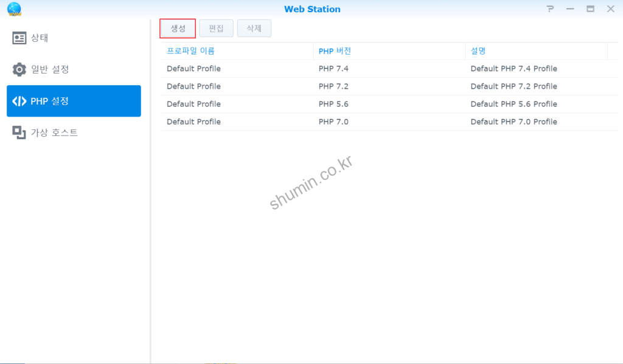Maximize the Web Station window
Image resolution: width=623 pixels, height=364 pixels.
[x=590, y=9]
